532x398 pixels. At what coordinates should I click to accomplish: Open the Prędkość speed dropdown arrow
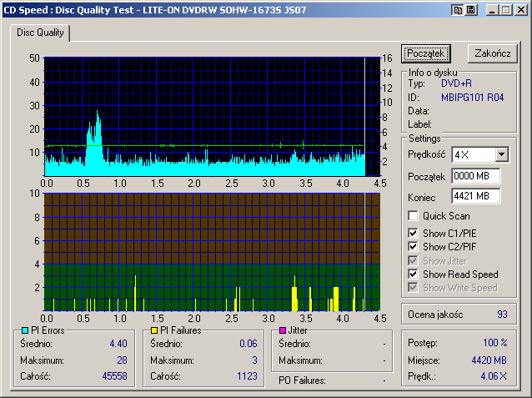[x=501, y=155]
